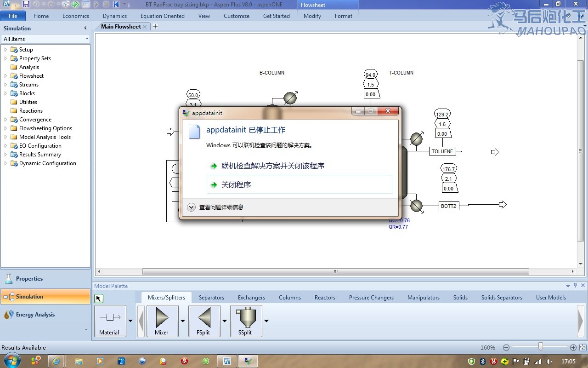The height and width of the screenshot is (368, 588).
Task: Switch to the Columns palette tab
Action: pyautogui.click(x=290, y=298)
